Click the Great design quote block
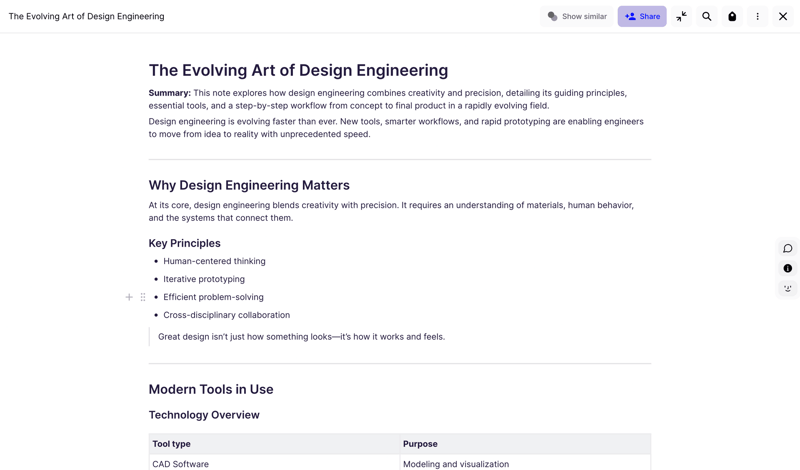The image size is (800, 470). [301, 337]
